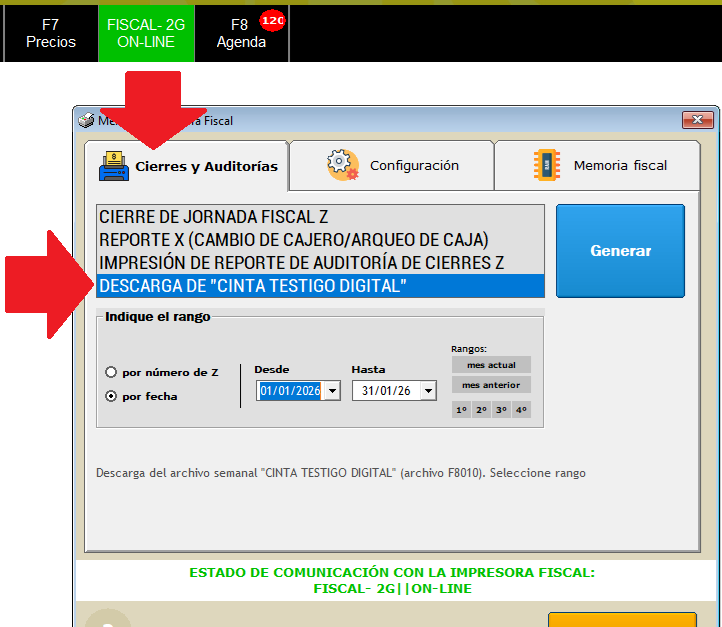The image size is (722, 627).
Task: Open the Desde date dropdown arrow
Action: (x=332, y=391)
